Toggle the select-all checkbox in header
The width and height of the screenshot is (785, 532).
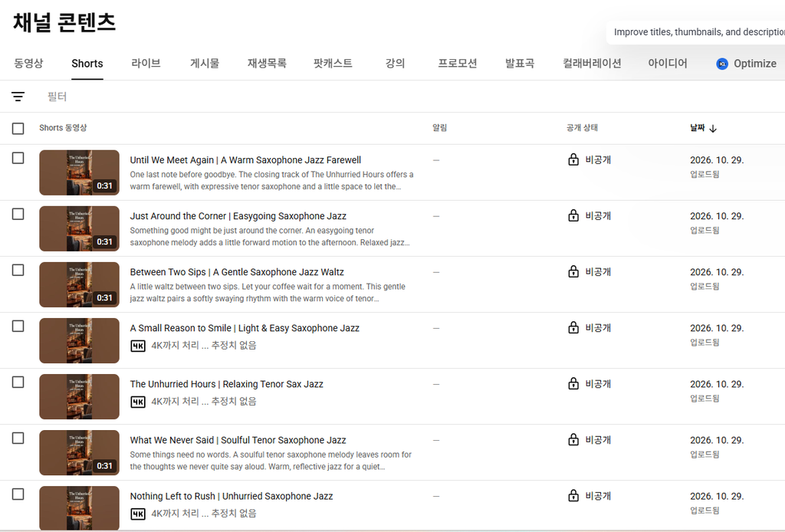(x=18, y=129)
